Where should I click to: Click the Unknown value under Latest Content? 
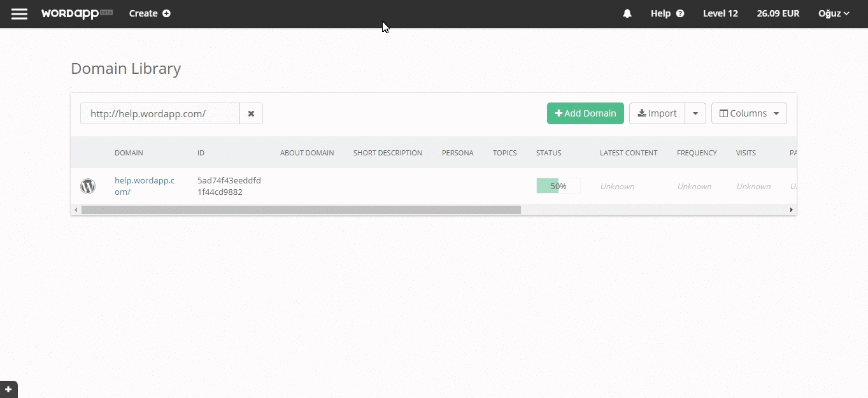tap(617, 187)
